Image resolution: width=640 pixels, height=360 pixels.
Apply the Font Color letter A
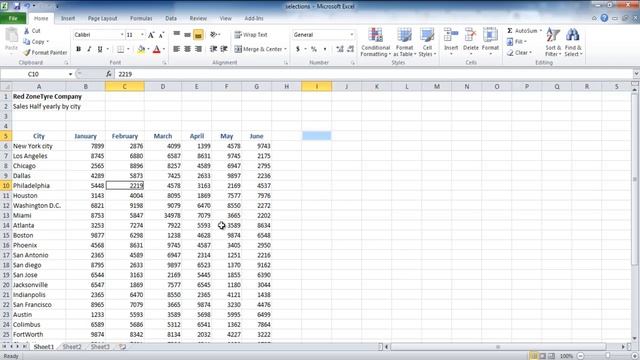coord(156,49)
